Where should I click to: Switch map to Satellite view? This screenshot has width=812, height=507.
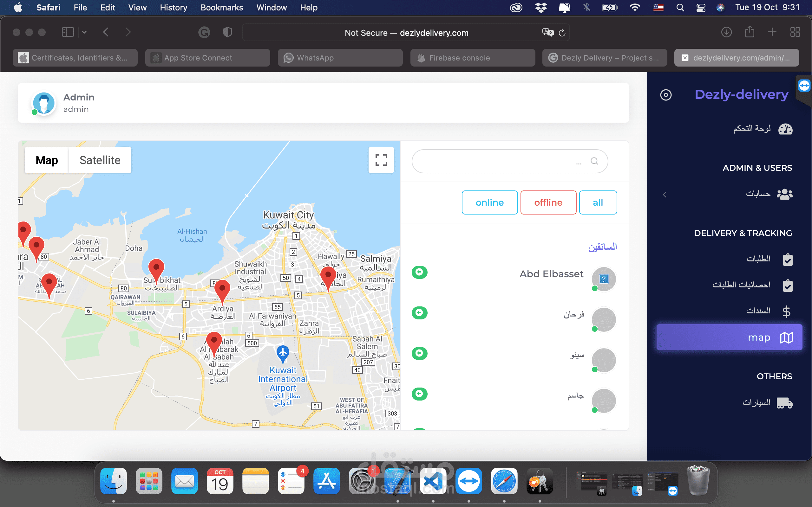coord(100,160)
